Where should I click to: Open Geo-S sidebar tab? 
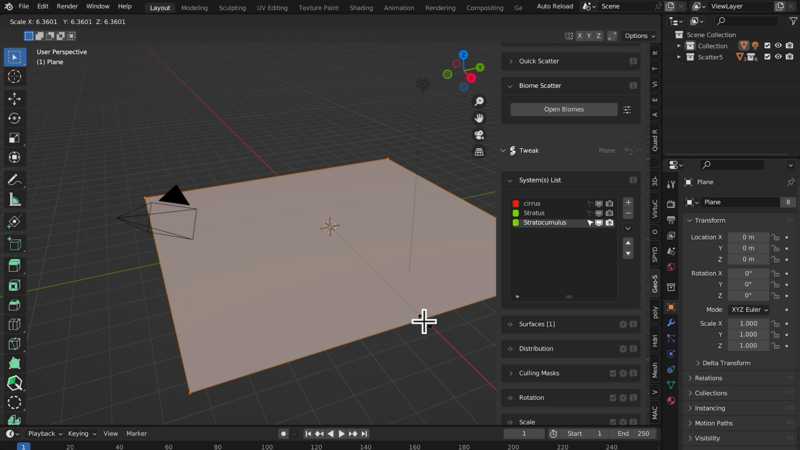(x=655, y=284)
